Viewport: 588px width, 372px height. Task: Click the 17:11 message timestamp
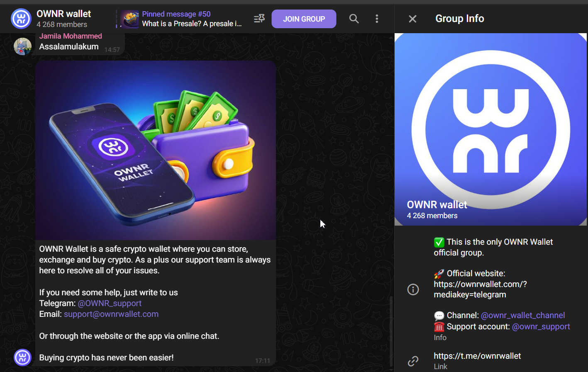click(x=263, y=361)
